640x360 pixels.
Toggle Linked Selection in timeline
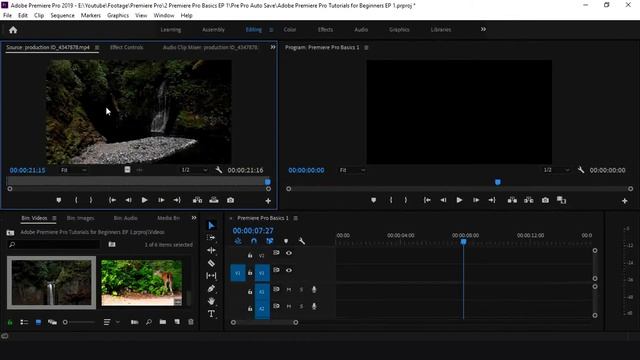(x=270, y=241)
